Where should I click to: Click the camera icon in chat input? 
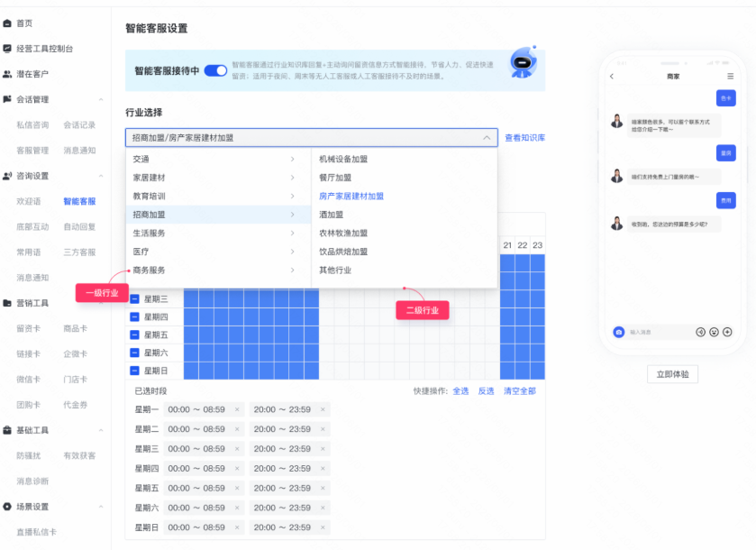(619, 332)
